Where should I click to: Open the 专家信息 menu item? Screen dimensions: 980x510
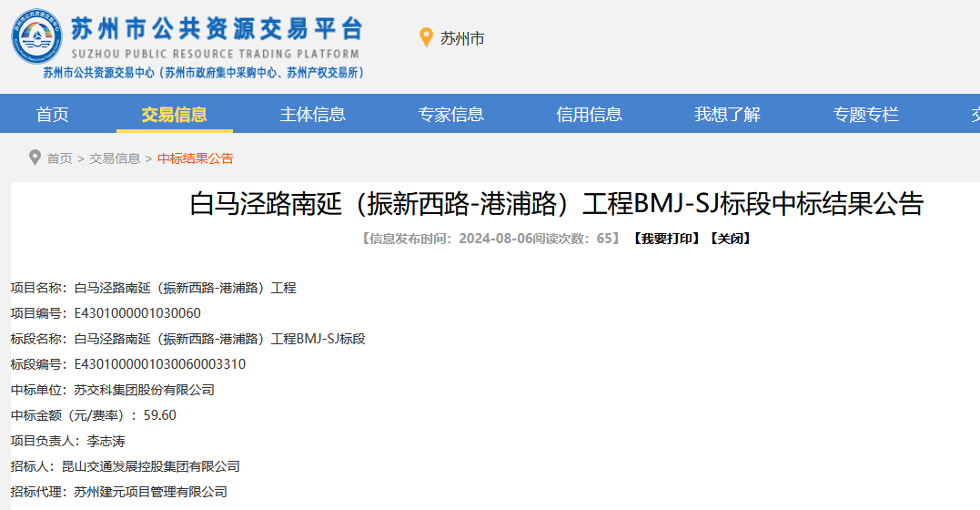coord(450,115)
